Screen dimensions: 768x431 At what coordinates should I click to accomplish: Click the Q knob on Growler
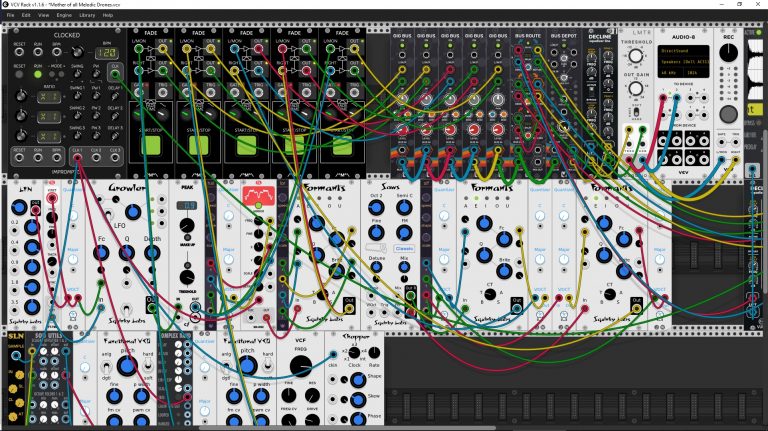pos(126,253)
